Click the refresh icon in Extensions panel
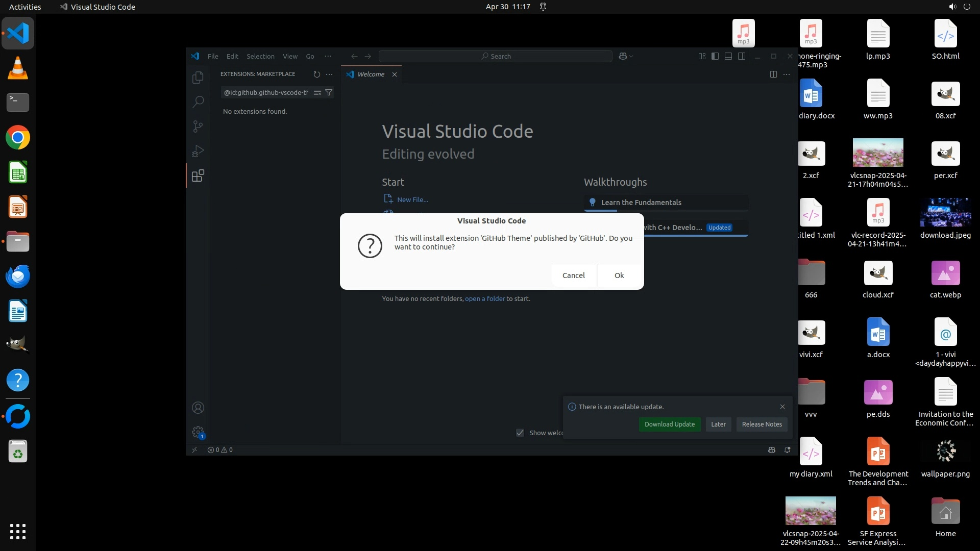 (x=316, y=74)
